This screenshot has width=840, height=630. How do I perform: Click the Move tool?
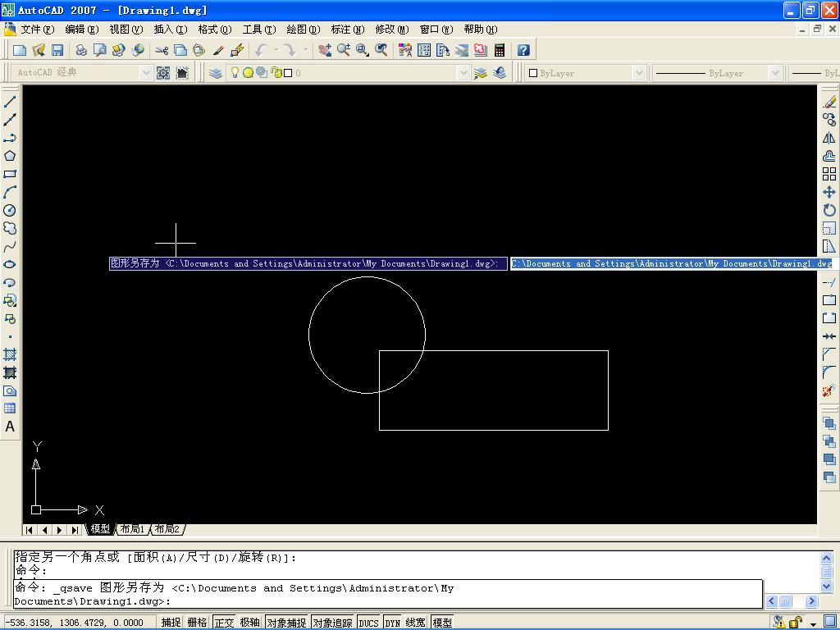coord(829,192)
